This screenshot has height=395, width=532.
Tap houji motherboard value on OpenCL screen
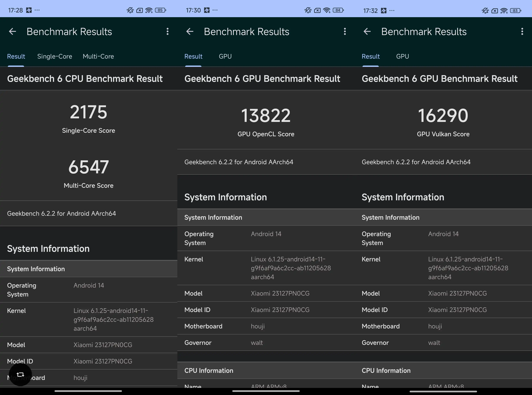258,326
